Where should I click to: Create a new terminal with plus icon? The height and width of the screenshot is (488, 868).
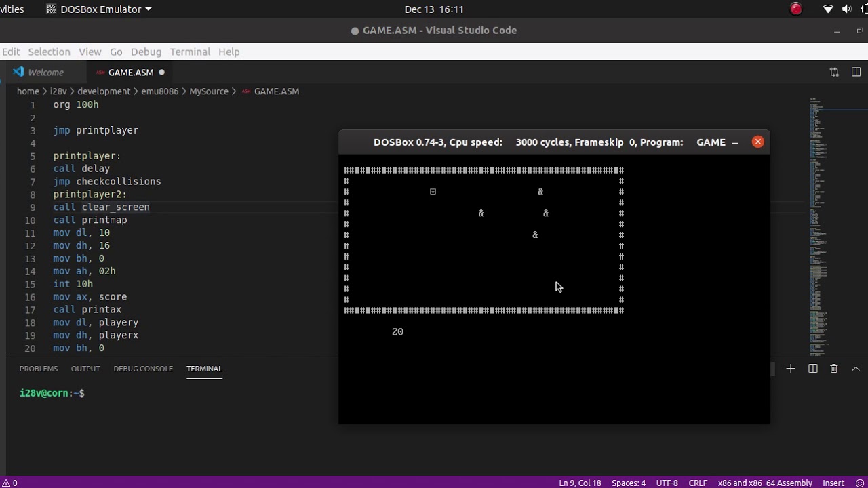791,369
